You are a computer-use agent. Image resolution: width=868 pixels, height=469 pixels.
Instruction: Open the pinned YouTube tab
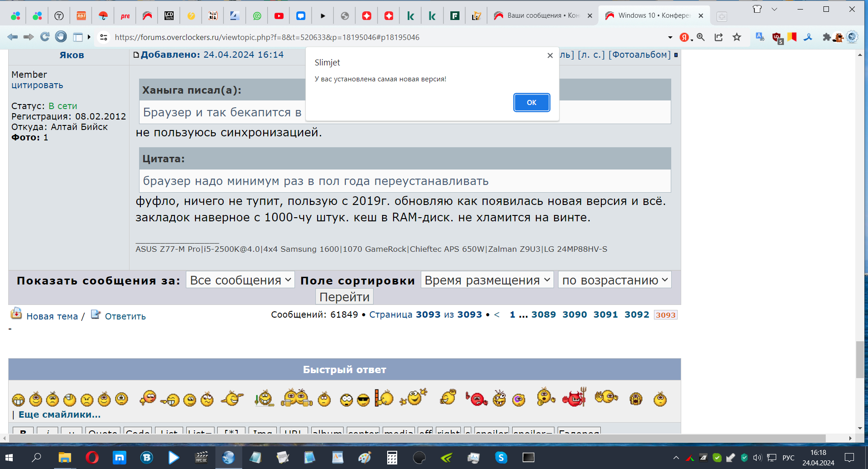[279, 16]
